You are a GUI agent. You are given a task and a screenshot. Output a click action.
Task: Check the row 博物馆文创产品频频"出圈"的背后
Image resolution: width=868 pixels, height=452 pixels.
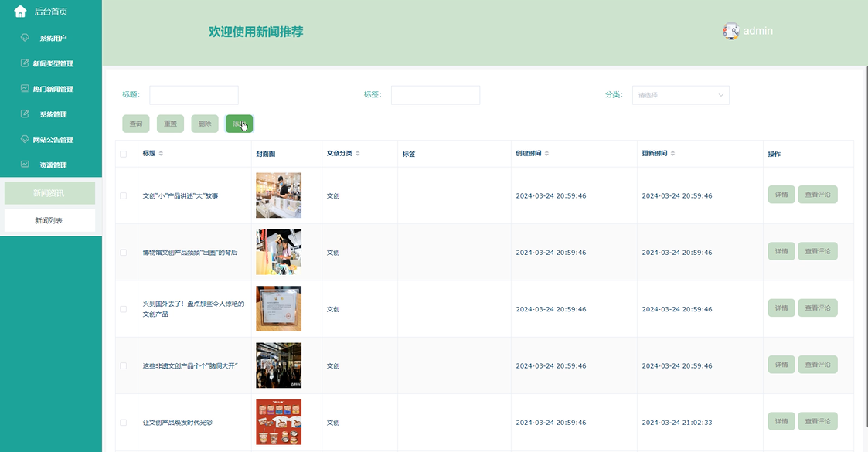click(x=124, y=253)
